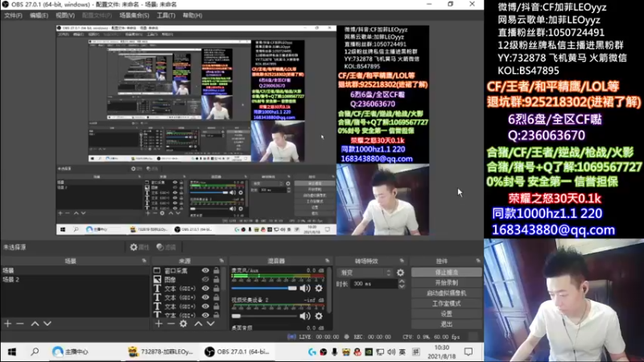Click 开始录制 to start recording
The image size is (644, 362).
(447, 283)
